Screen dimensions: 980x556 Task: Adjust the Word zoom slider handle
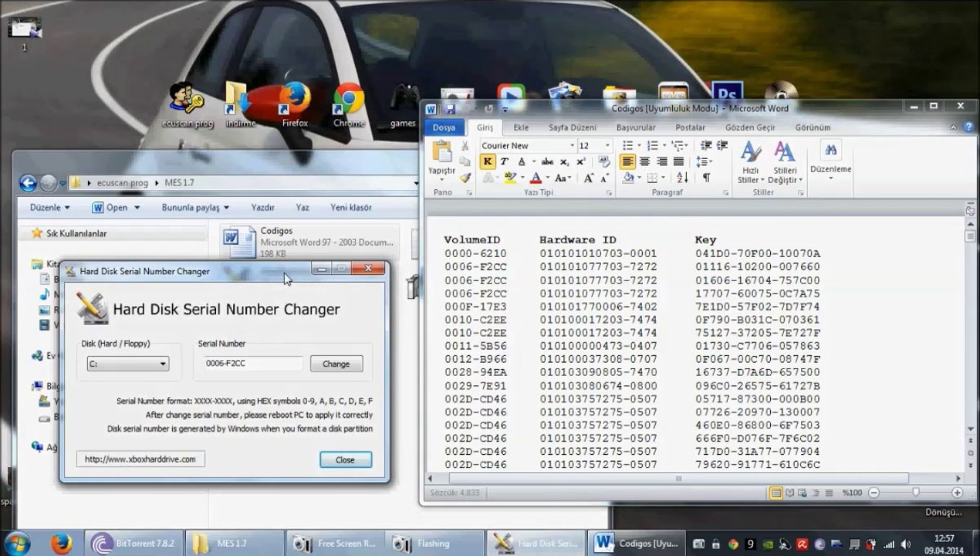pos(915,492)
